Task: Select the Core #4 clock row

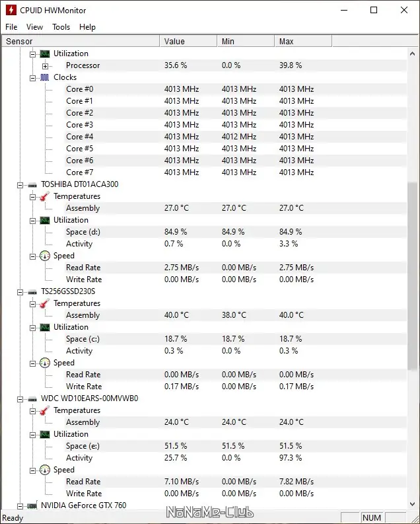Action: click(x=79, y=137)
